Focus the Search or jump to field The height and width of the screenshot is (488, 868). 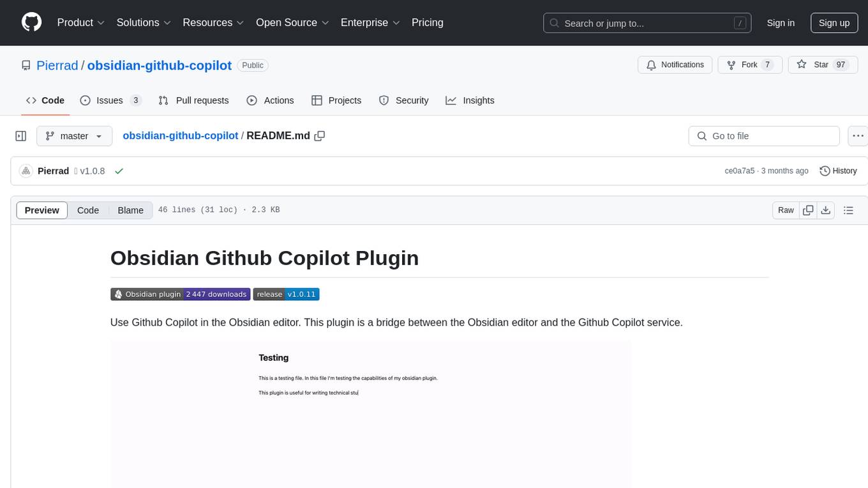pyautogui.click(x=647, y=23)
